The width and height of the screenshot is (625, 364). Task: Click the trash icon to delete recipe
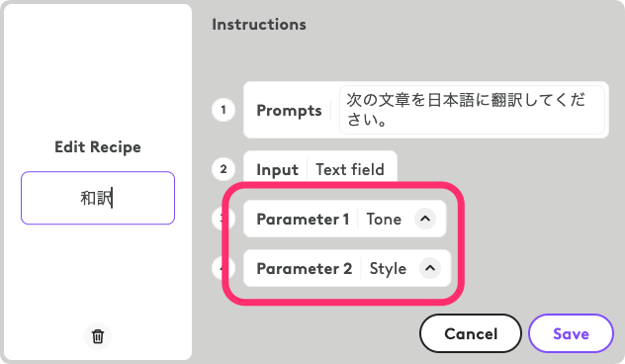click(98, 336)
